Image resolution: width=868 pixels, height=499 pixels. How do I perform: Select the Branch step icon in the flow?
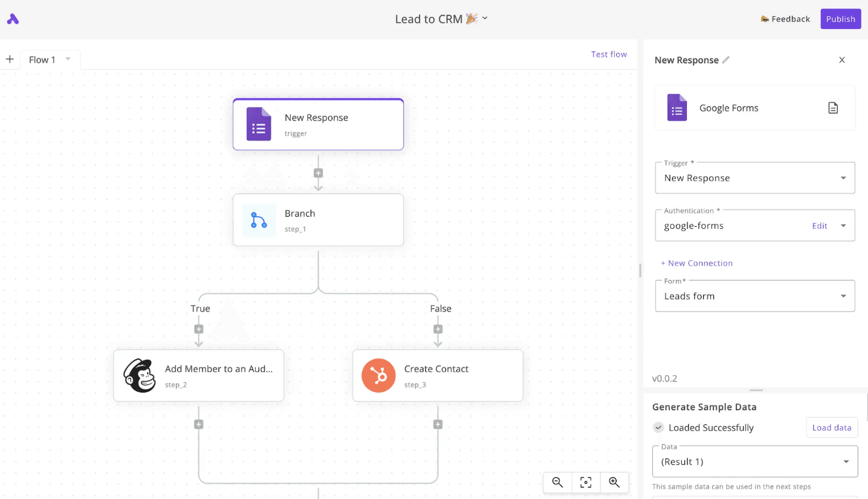coord(258,219)
